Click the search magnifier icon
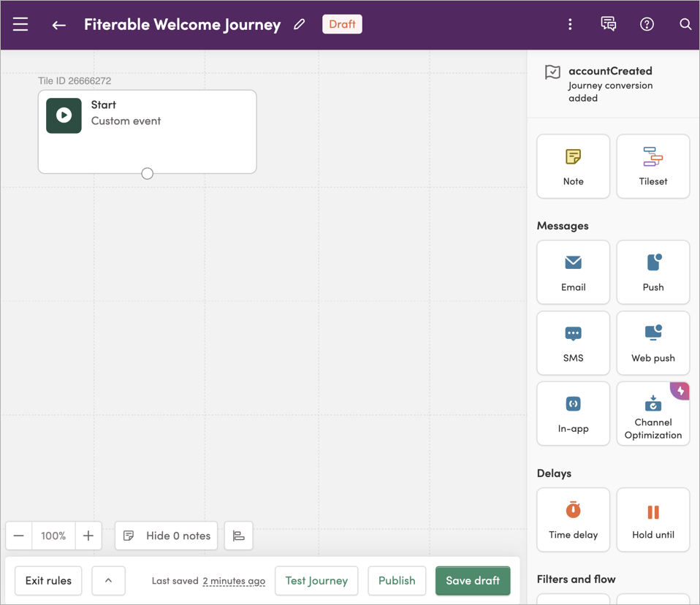The width and height of the screenshot is (700, 605). pos(685,24)
